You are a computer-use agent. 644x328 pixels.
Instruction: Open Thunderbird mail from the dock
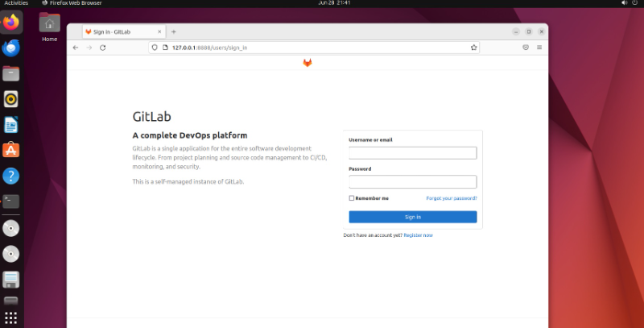coord(11,48)
